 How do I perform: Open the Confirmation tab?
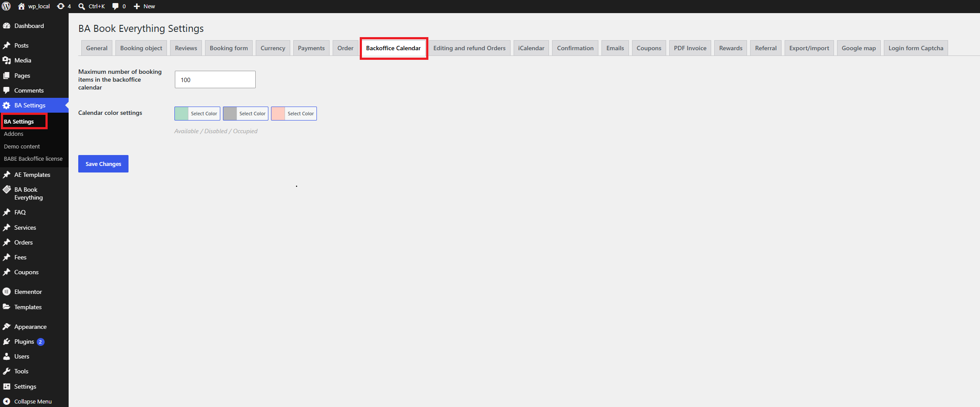[x=575, y=48]
